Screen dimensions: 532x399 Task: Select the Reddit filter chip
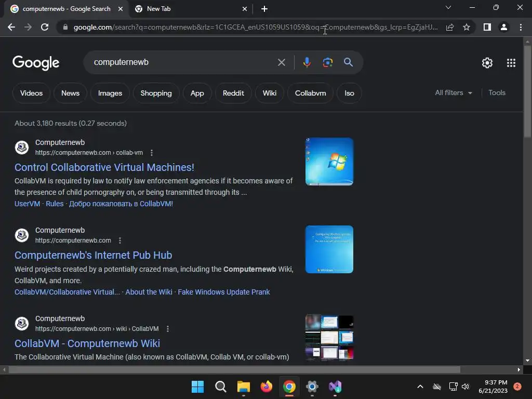coord(233,93)
